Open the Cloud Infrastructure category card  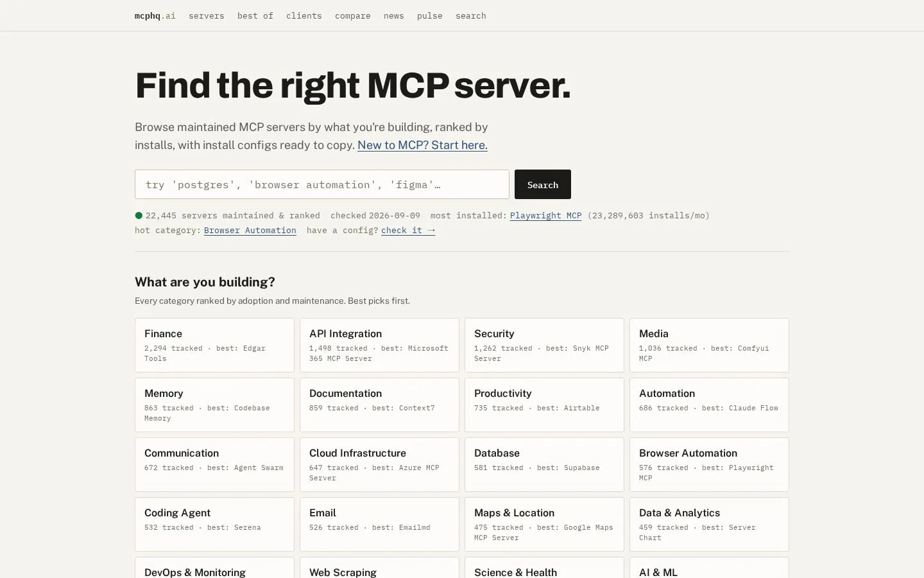(379, 464)
